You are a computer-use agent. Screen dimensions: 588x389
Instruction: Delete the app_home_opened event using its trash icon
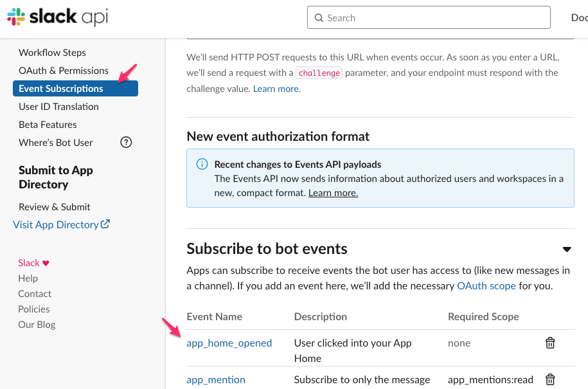tap(550, 343)
